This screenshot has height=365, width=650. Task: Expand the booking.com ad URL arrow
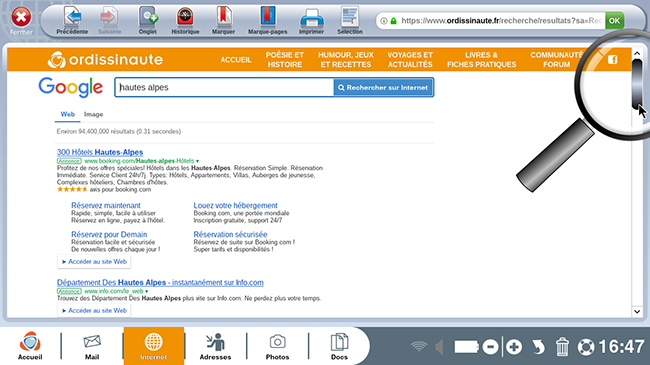click(197, 161)
